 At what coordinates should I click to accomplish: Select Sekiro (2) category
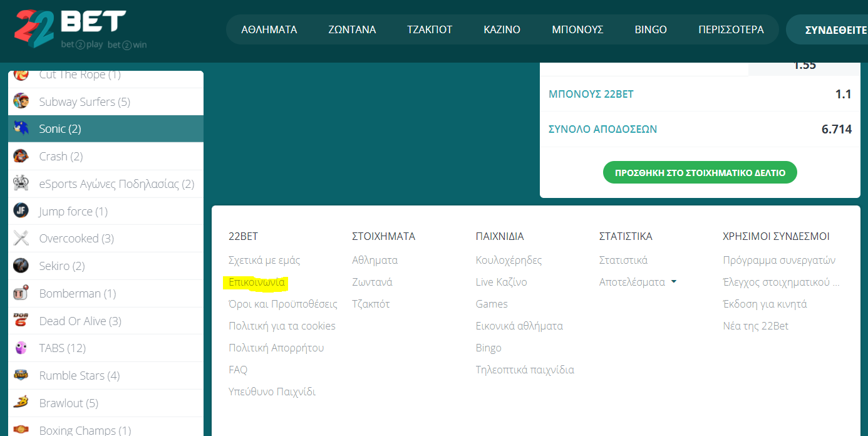[x=106, y=266]
